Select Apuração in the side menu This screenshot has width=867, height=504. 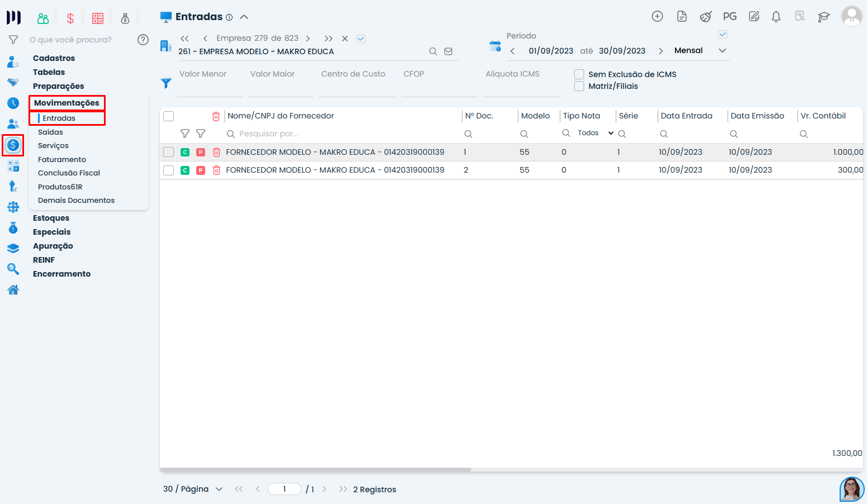(53, 246)
